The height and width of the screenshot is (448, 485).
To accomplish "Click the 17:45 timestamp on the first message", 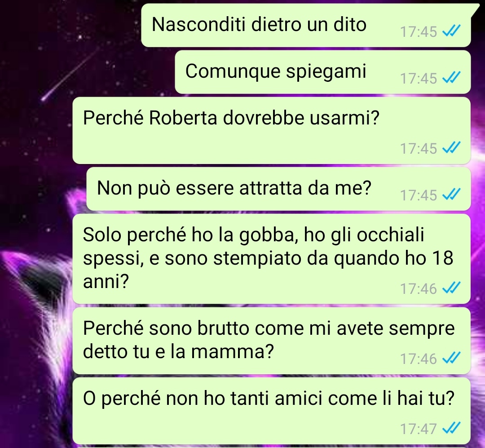I will [418, 31].
